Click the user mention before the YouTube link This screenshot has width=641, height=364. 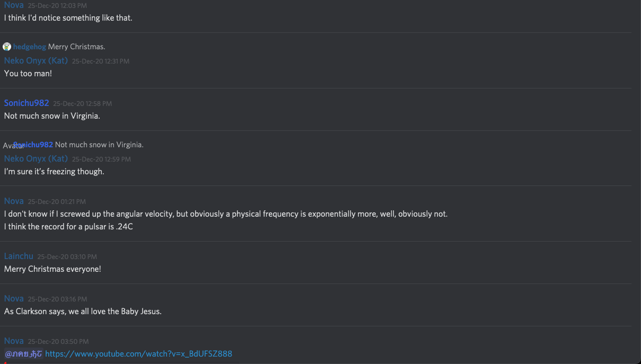point(23,353)
